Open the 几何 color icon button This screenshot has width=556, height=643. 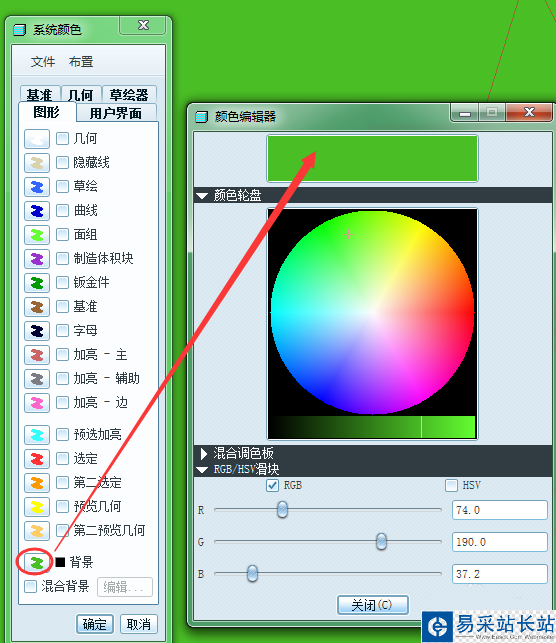pyautogui.click(x=37, y=139)
